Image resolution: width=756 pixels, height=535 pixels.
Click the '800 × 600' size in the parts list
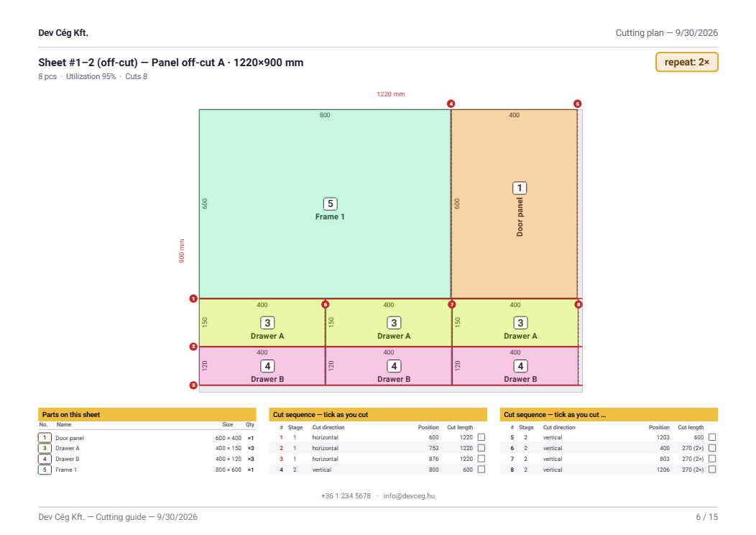[x=228, y=470]
